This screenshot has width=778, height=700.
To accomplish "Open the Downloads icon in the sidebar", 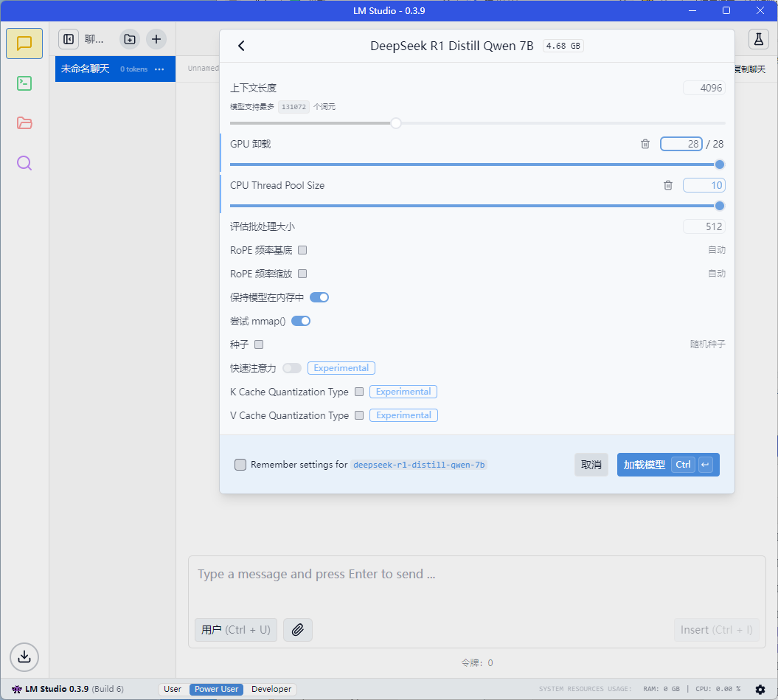I will click(x=24, y=656).
